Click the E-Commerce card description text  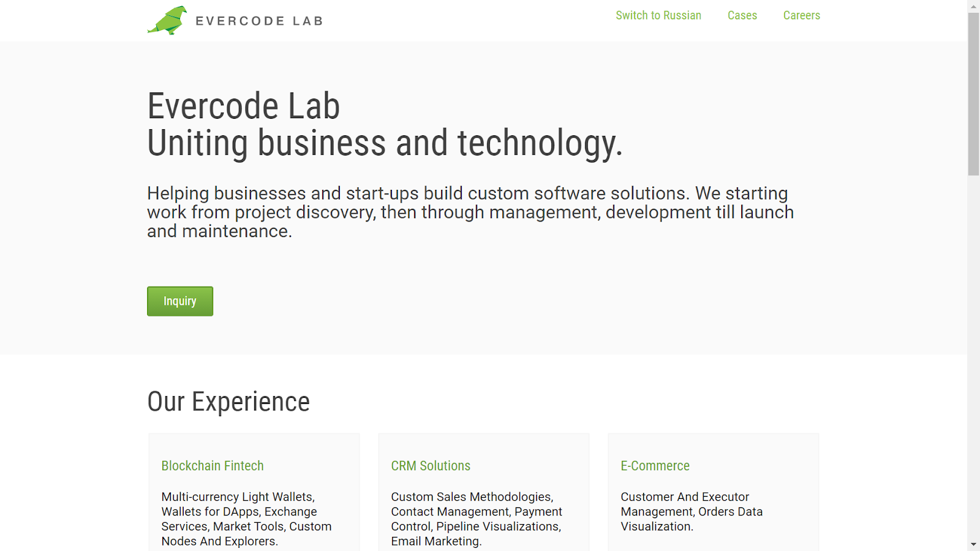point(692,512)
